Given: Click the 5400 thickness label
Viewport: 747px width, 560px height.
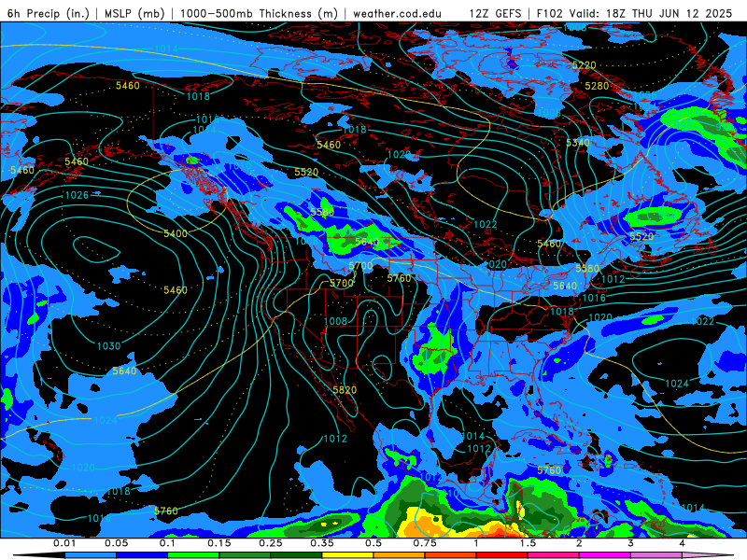Looking at the screenshot, I should pos(176,234).
